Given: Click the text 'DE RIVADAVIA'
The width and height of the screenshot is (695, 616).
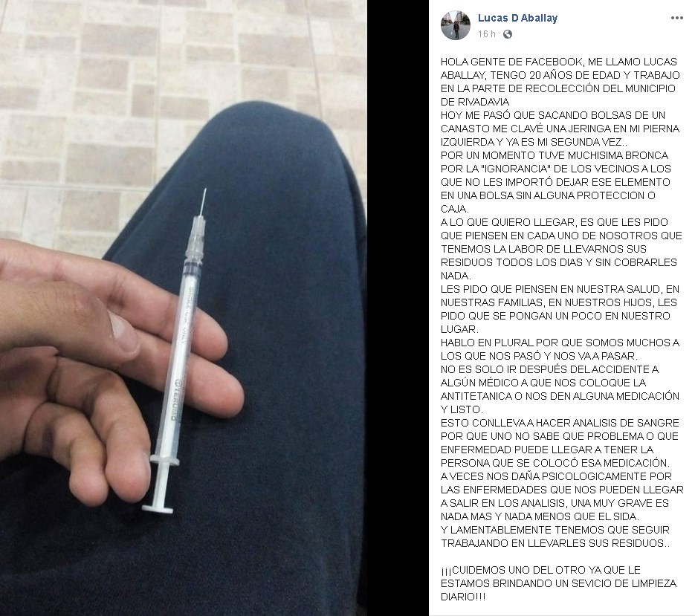Looking at the screenshot, I should pos(475,102).
